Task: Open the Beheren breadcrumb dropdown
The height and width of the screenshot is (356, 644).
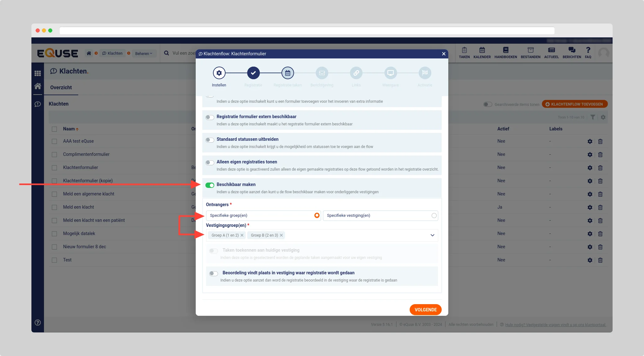Action: [144, 53]
